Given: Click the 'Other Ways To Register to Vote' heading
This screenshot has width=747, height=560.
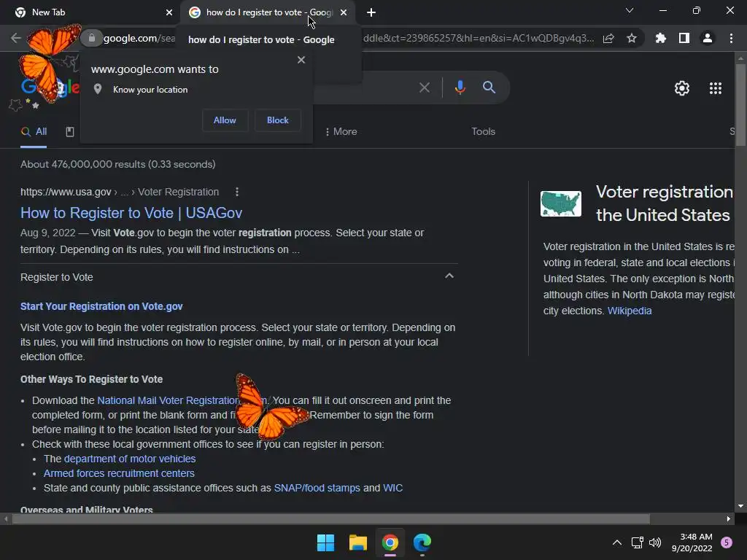Looking at the screenshot, I should coord(91,379).
